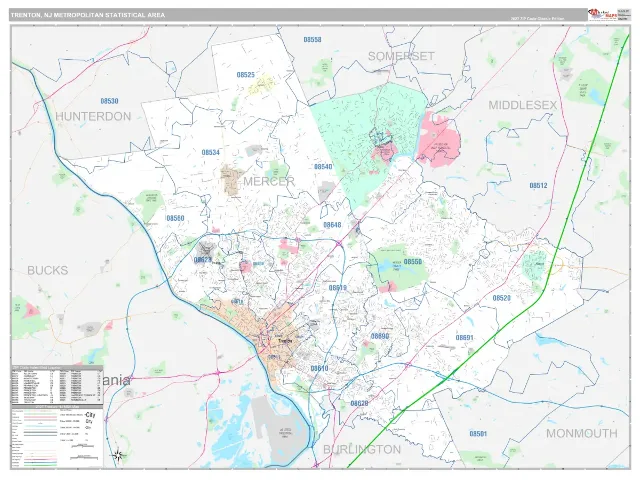Select the 08530 ZIP code label

pyautogui.click(x=109, y=101)
